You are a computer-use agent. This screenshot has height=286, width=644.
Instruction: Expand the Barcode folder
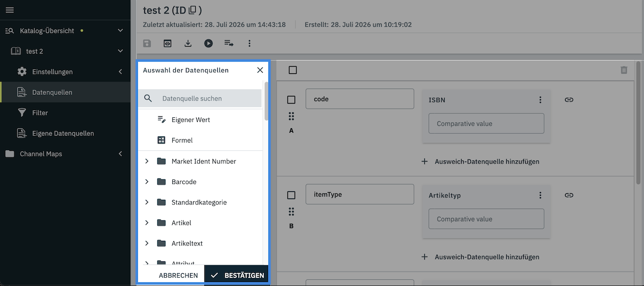(x=147, y=182)
